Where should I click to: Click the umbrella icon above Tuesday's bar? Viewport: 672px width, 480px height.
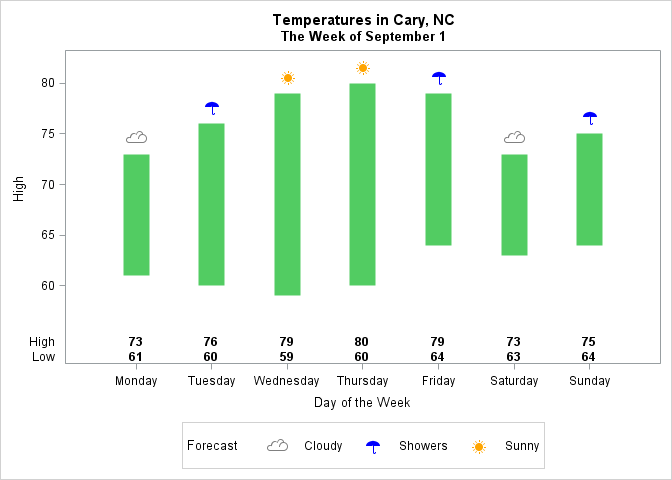[212, 108]
